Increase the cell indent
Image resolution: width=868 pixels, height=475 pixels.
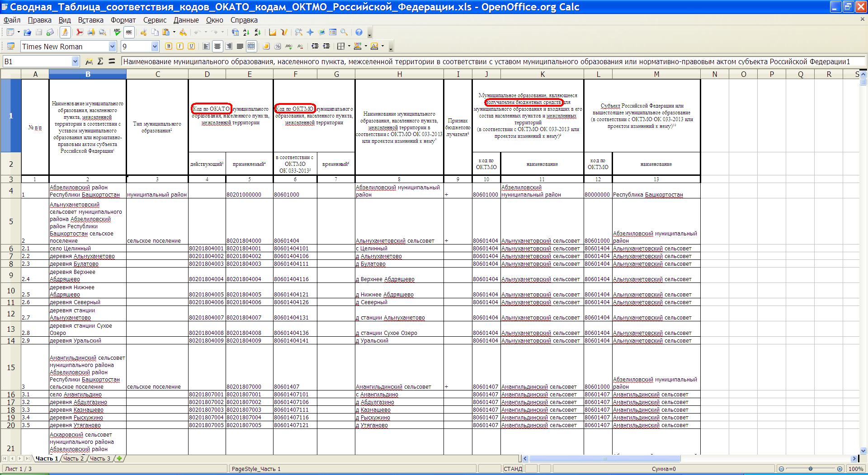point(326,46)
